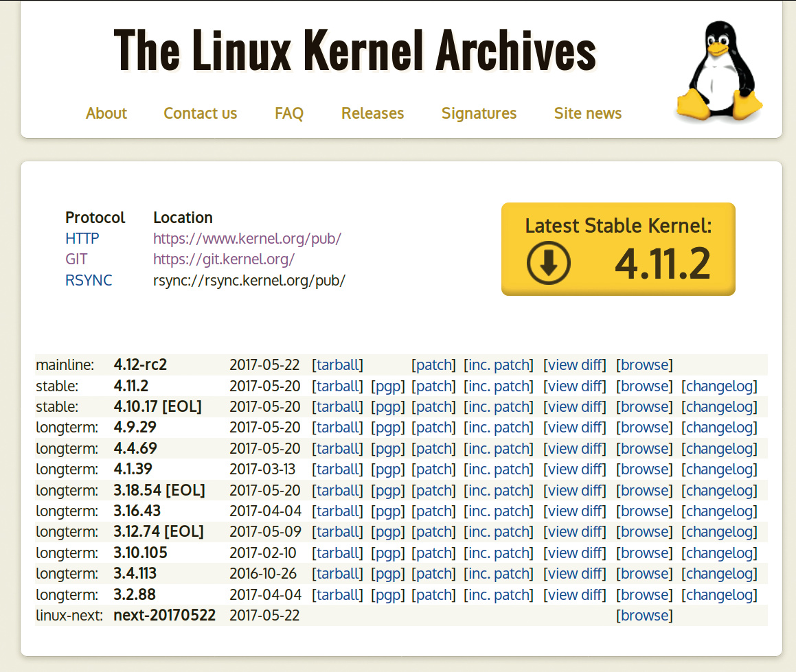Image resolution: width=796 pixels, height=672 pixels.
Task: Go to the FAQ page
Action: pos(289,113)
